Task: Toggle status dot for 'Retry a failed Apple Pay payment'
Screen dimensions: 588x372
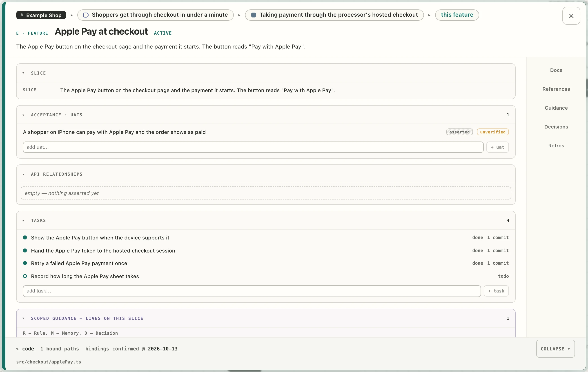Action: [x=25, y=263]
